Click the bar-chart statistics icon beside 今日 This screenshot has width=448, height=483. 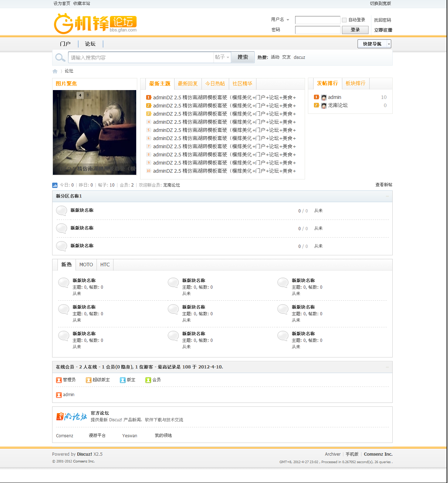click(55, 185)
